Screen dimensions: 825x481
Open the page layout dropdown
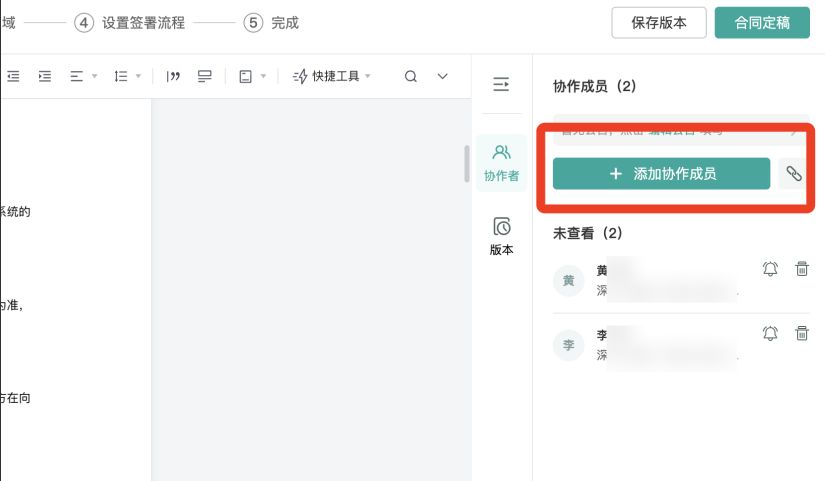[x=252, y=76]
